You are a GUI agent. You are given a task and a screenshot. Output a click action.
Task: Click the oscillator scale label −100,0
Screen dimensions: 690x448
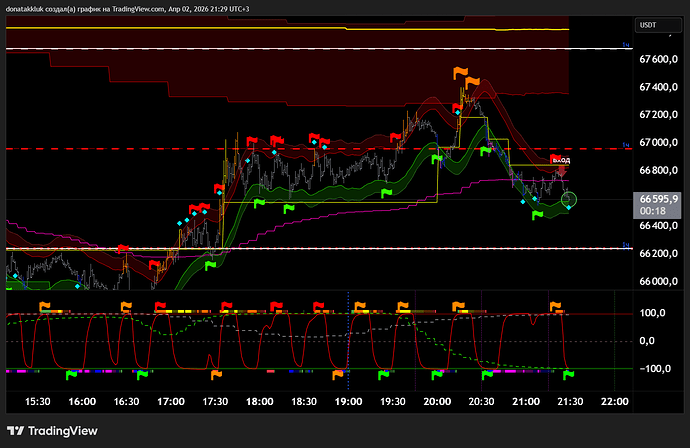[x=655, y=369]
